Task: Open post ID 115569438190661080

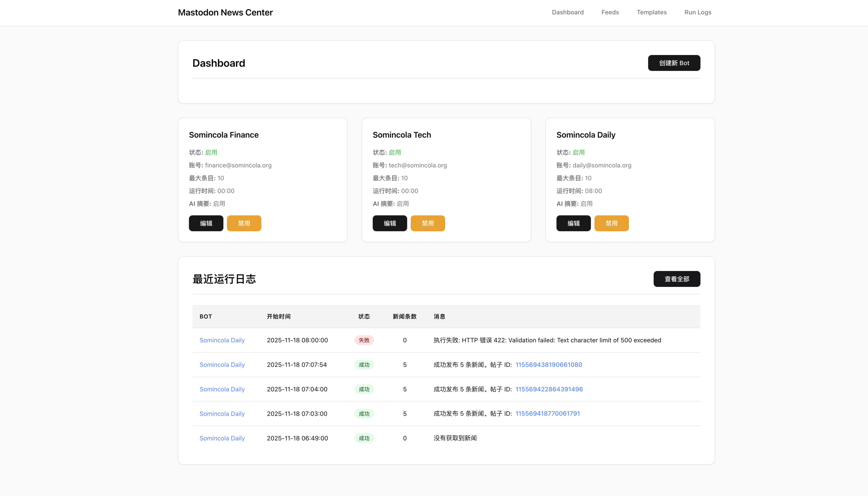Action: pyautogui.click(x=549, y=365)
